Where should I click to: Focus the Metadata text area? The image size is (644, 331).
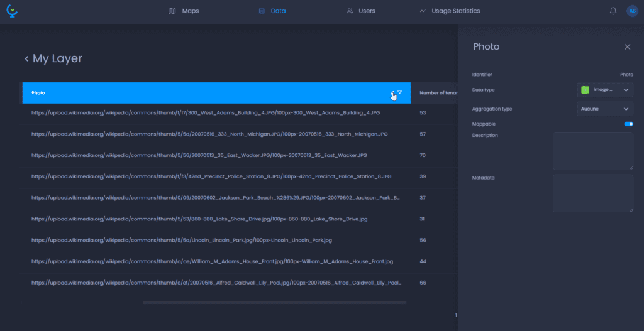point(593,193)
